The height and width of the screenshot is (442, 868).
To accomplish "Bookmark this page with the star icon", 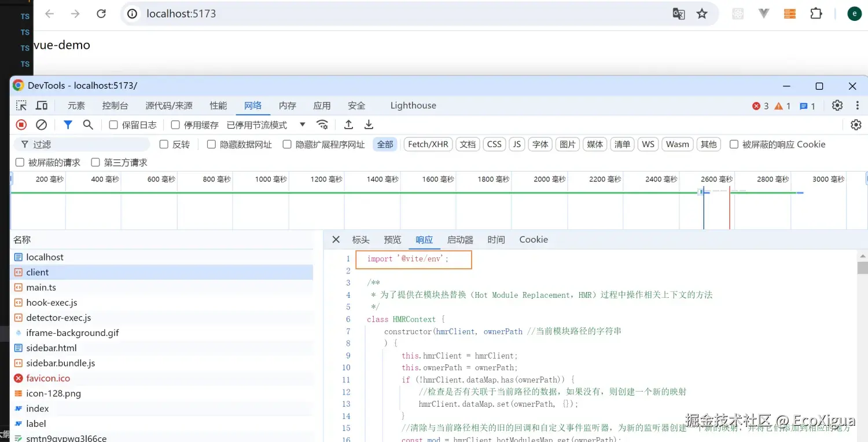I will [x=702, y=13].
